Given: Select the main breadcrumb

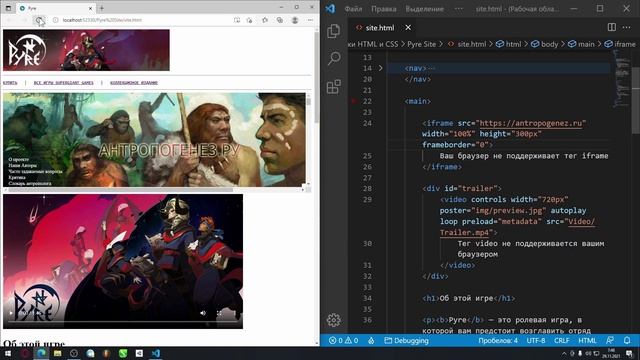Looking at the screenshot, I should [x=581, y=44].
